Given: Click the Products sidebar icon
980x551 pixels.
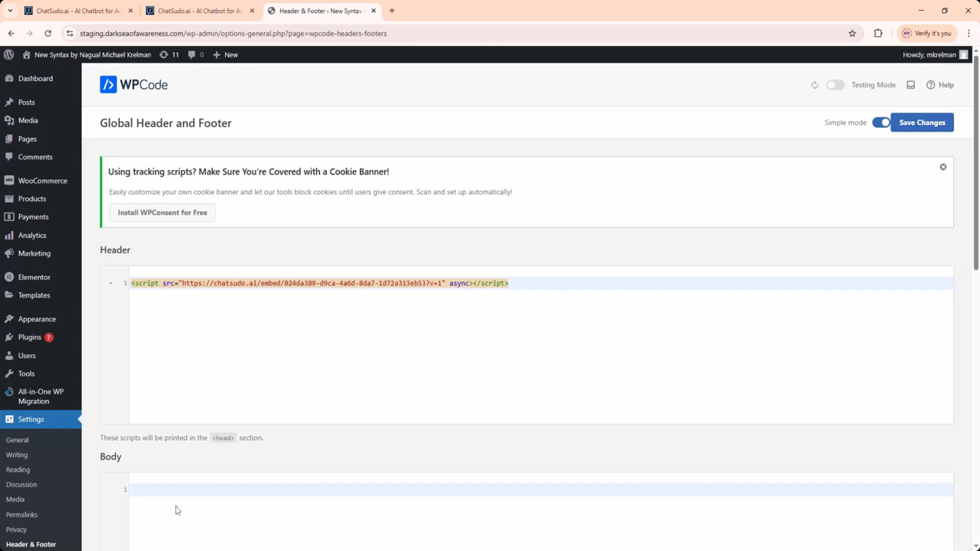Looking at the screenshot, I should [x=9, y=198].
